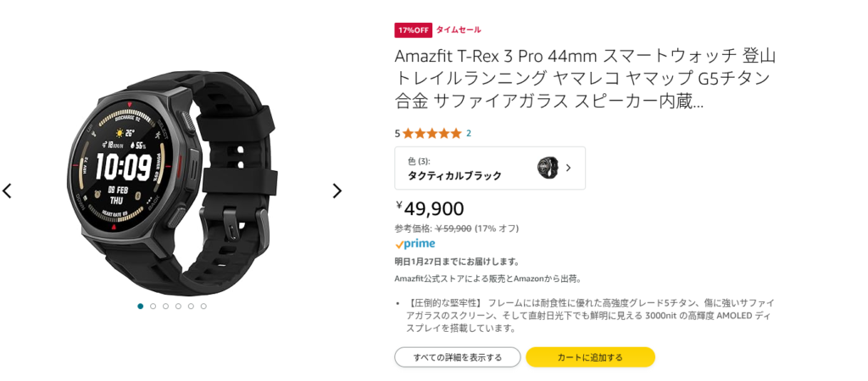Jump to the fourth carousel dot
868x381 pixels.
click(x=178, y=306)
